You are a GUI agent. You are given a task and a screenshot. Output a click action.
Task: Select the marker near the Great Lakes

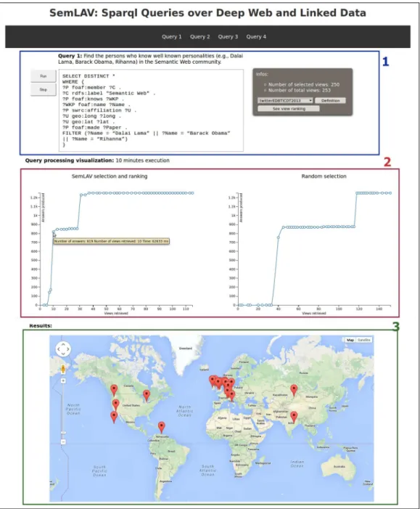(147, 396)
